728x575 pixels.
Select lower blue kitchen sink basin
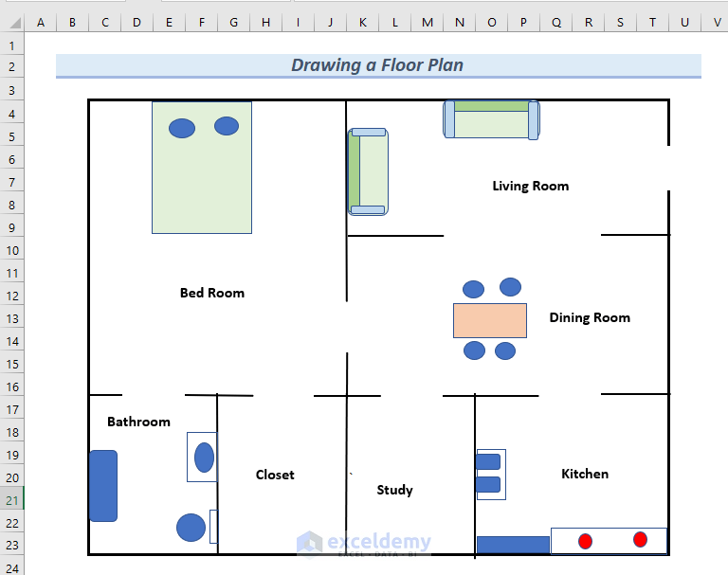coord(488,484)
